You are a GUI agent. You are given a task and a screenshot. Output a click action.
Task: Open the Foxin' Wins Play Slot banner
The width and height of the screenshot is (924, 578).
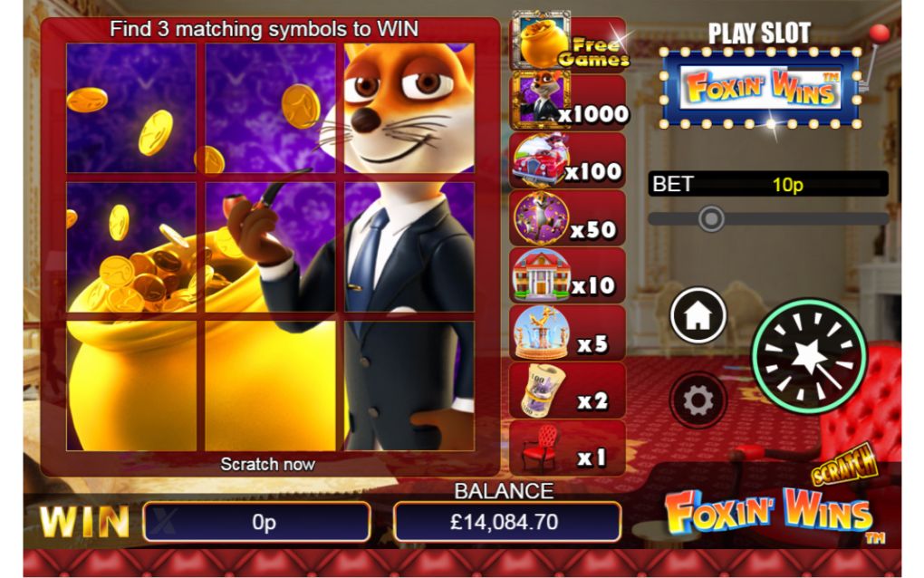760,89
